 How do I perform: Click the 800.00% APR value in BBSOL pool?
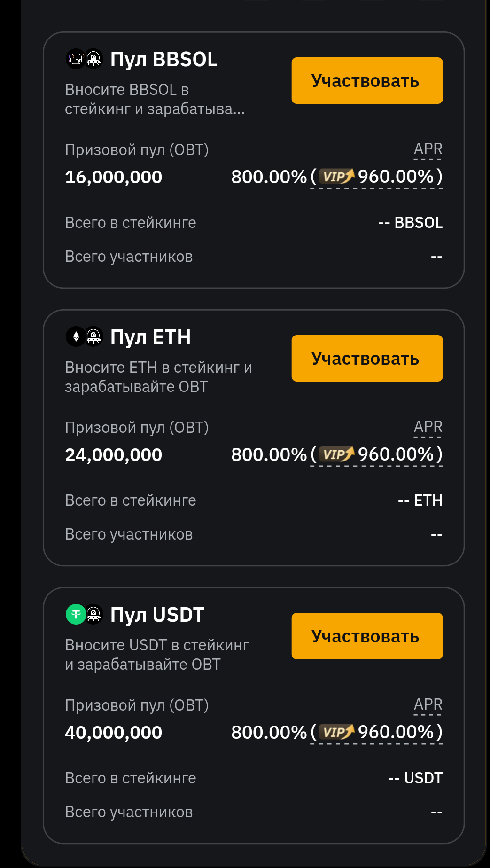pyautogui.click(x=269, y=177)
